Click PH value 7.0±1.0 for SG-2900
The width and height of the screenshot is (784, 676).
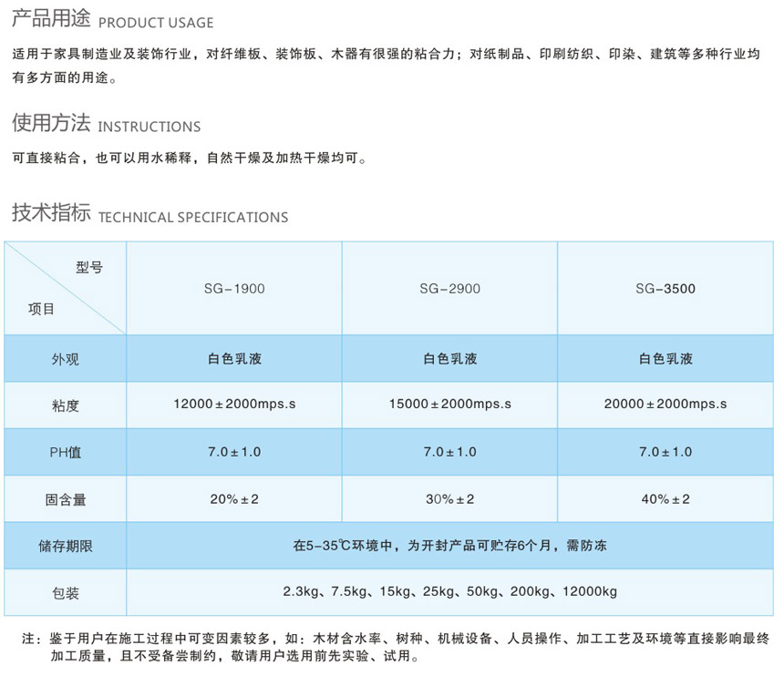(450, 452)
